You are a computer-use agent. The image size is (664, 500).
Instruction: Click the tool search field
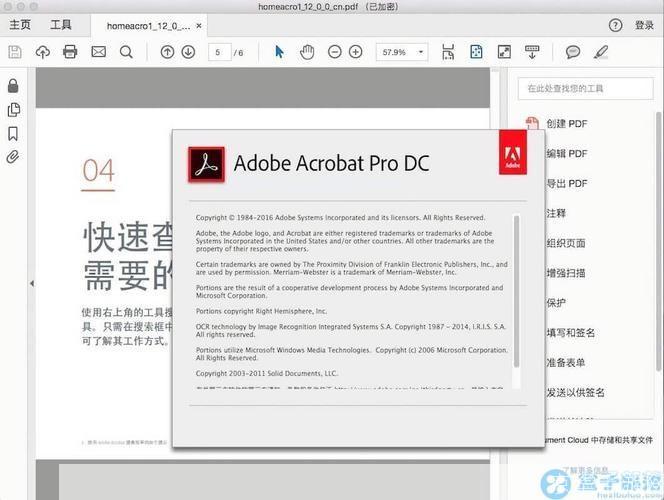click(585, 88)
